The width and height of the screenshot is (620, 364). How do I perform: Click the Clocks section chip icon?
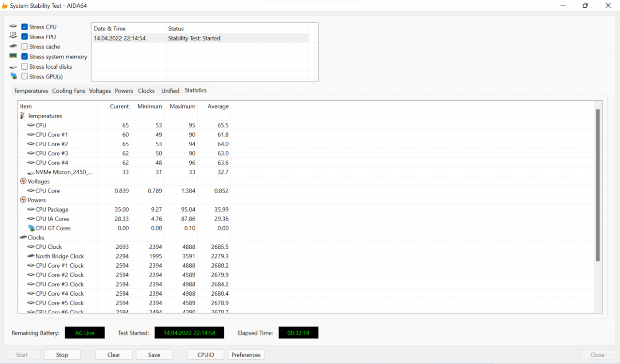click(x=23, y=238)
